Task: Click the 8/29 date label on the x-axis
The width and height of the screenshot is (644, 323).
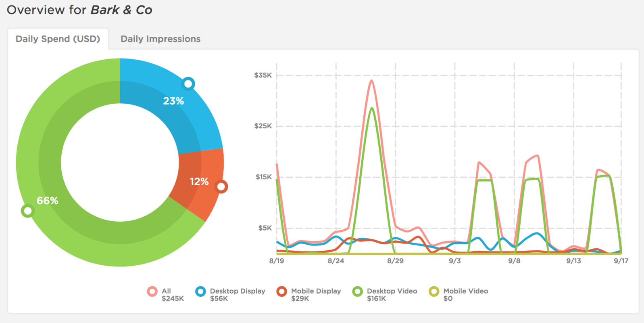Action: coord(395,261)
